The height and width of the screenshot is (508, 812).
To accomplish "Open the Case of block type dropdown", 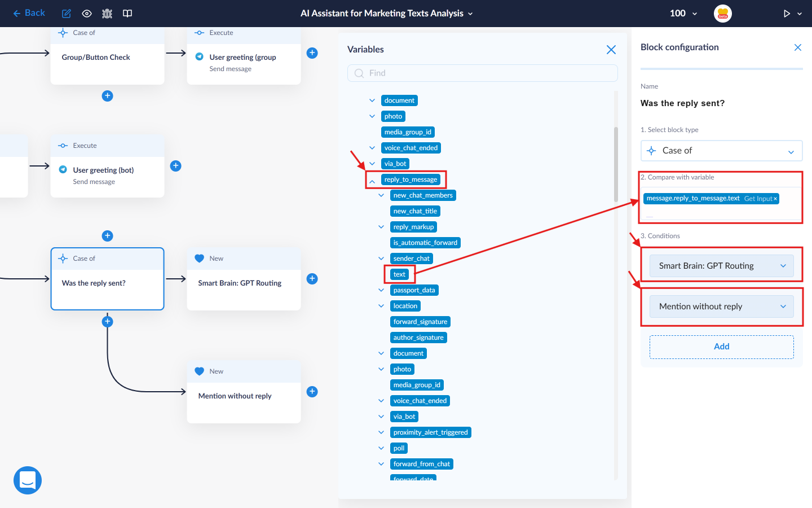I will click(x=722, y=151).
